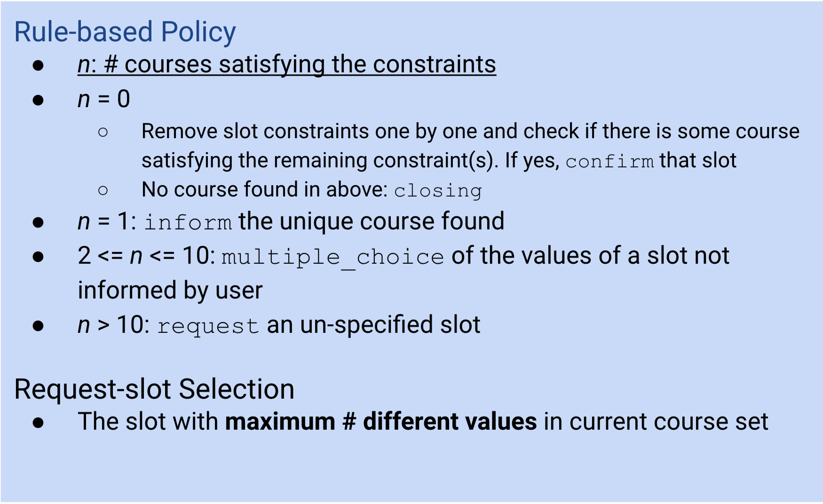Click the 'n = 0' bullet line

tap(103, 99)
